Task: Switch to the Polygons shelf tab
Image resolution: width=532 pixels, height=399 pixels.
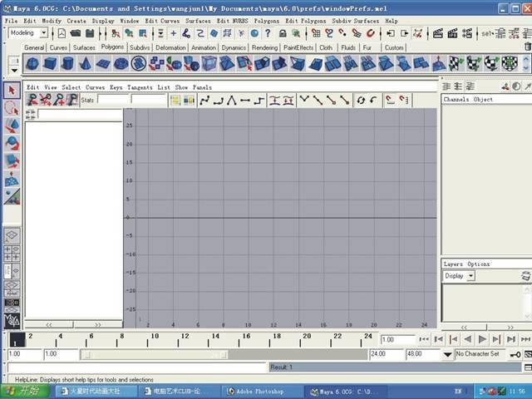Action: click(x=112, y=47)
